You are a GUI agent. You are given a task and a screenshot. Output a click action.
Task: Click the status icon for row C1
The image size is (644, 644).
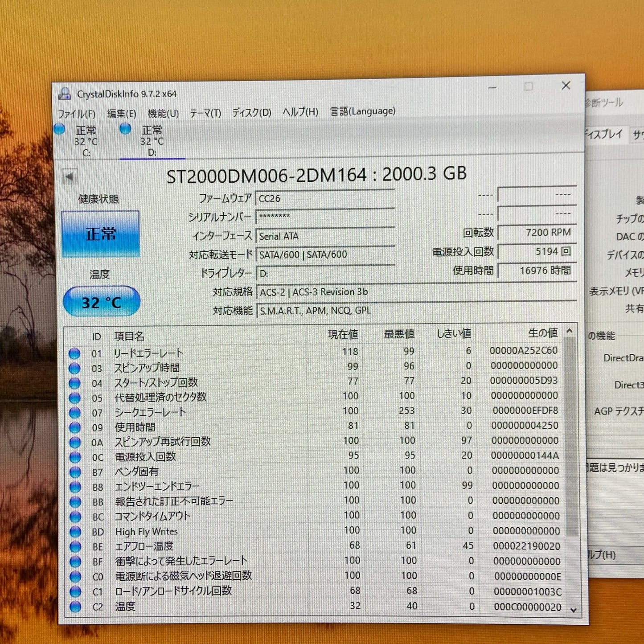(x=75, y=592)
